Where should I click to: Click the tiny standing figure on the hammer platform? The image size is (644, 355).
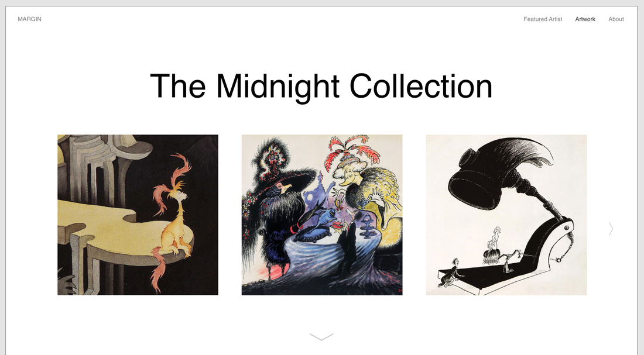(x=496, y=238)
